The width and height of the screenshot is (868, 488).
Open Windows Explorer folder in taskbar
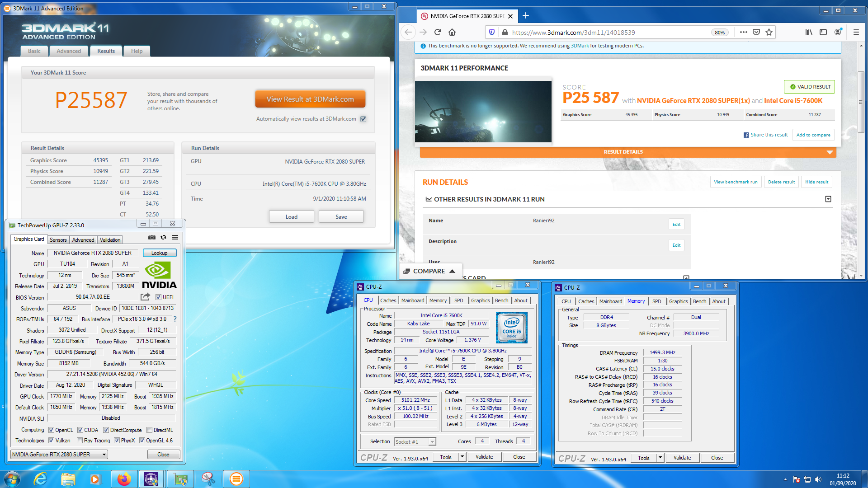pyautogui.click(x=68, y=479)
